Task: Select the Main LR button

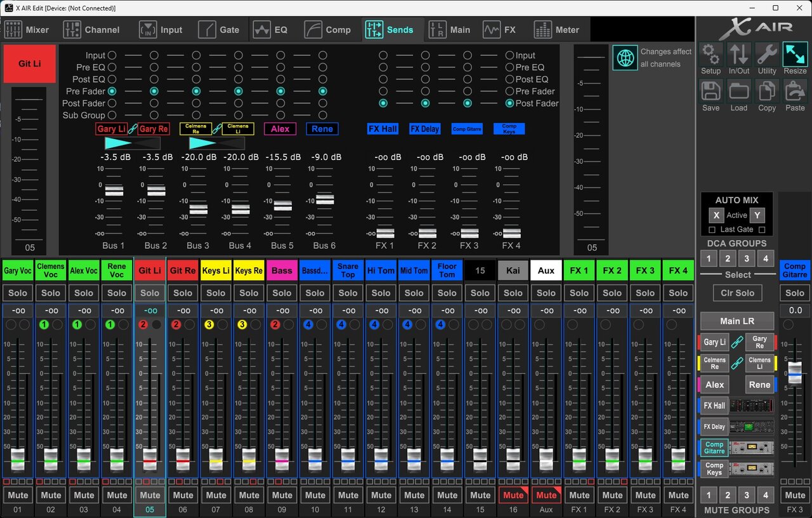Action: tap(737, 321)
